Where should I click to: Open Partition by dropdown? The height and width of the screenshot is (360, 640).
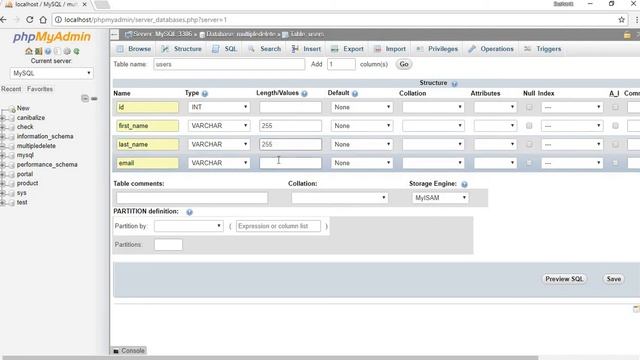(x=189, y=226)
